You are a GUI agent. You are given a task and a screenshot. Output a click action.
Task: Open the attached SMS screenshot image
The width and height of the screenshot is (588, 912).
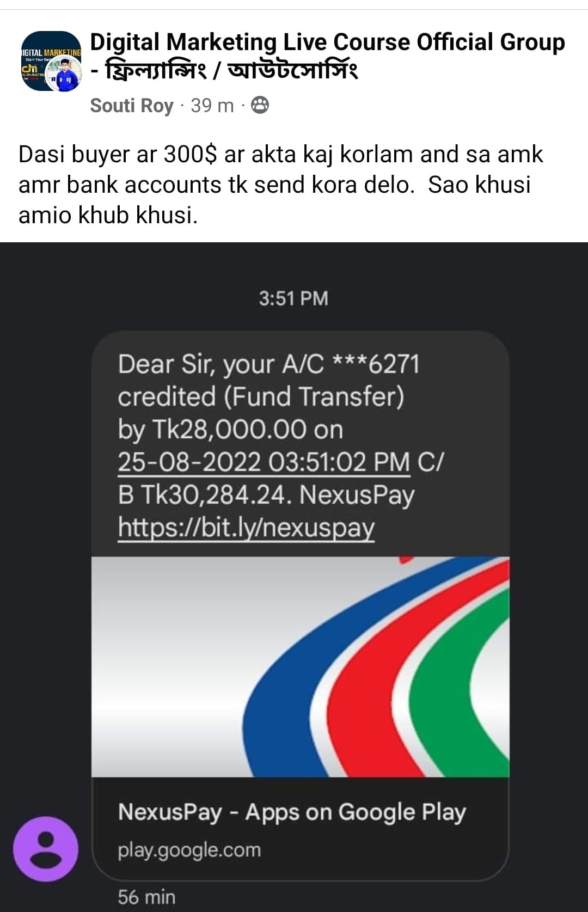point(294,577)
